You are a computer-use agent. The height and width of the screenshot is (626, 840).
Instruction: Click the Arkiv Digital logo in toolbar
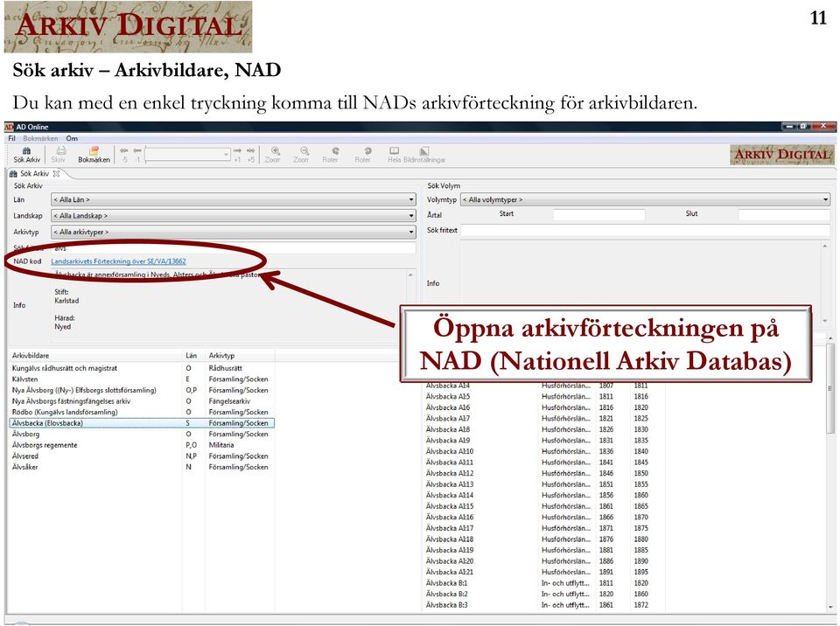782,155
